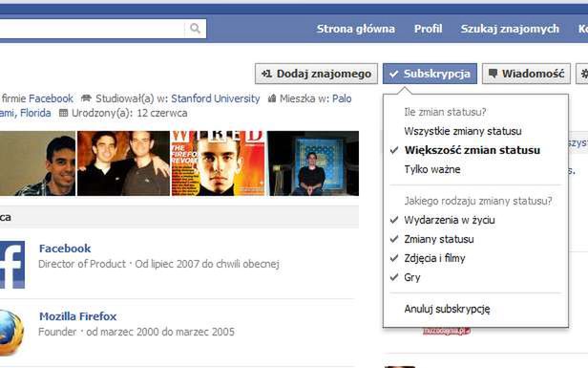This screenshot has width=588, height=368.
Task: Click the home building icon by Mieszka
Action: click(272, 98)
